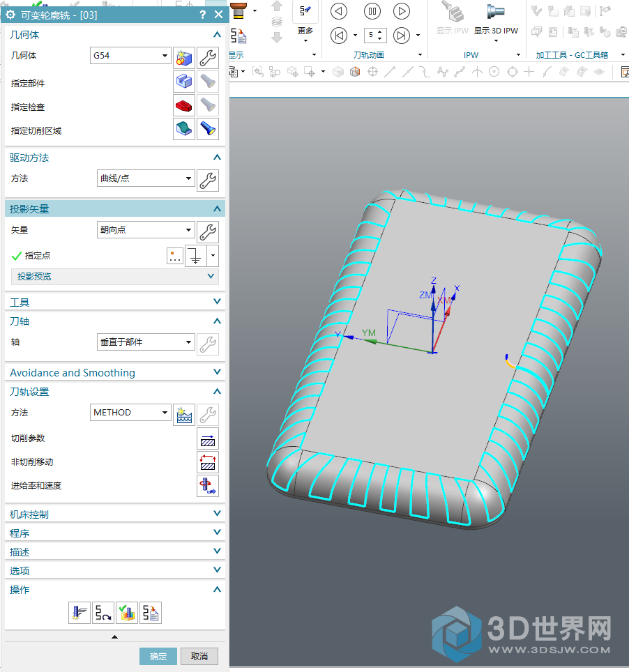Click the intersection point snap icon

click(477, 72)
